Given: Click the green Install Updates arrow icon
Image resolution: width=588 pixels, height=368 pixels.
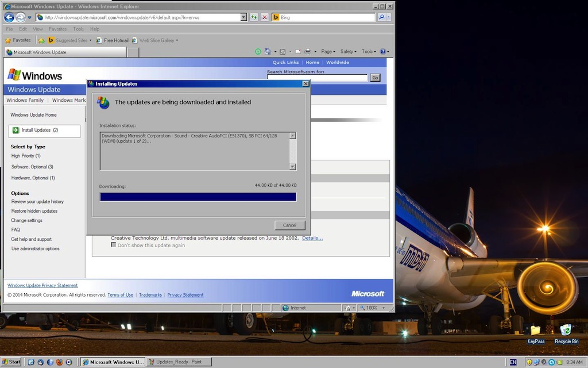Looking at the screenshot, I should click(16, 130).
